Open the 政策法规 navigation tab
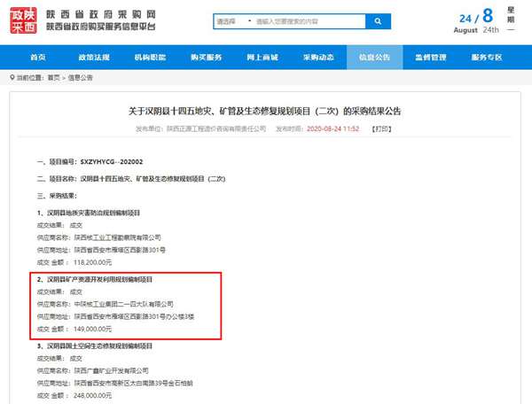Image resolution: width=532 pixels, height=404 pixels. [94, 57]
